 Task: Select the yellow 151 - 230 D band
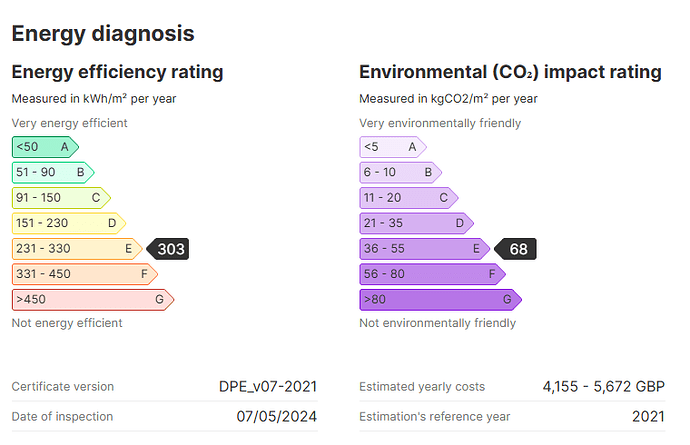(69, 224)
